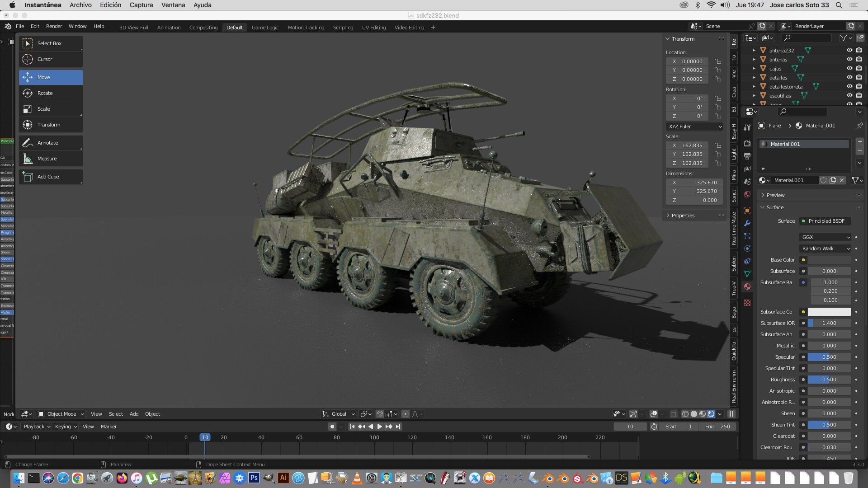Open the World properties tab

pos(747,194)
